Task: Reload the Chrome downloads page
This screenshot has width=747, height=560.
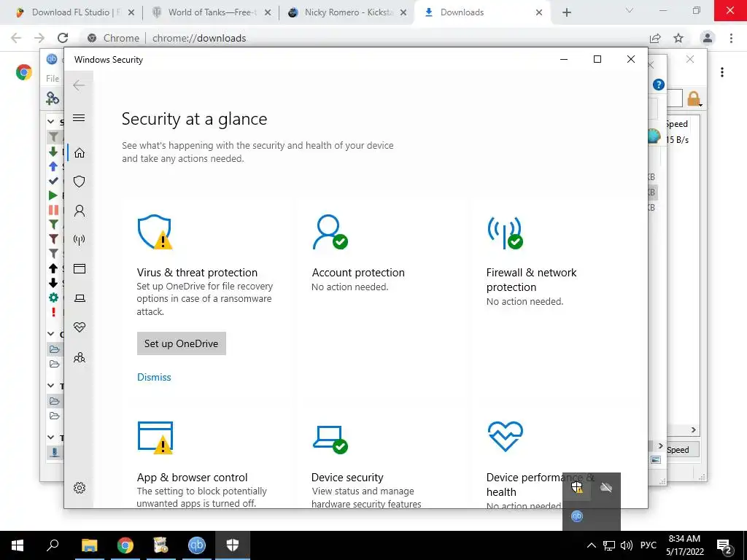Action: (x=63, y=38)
